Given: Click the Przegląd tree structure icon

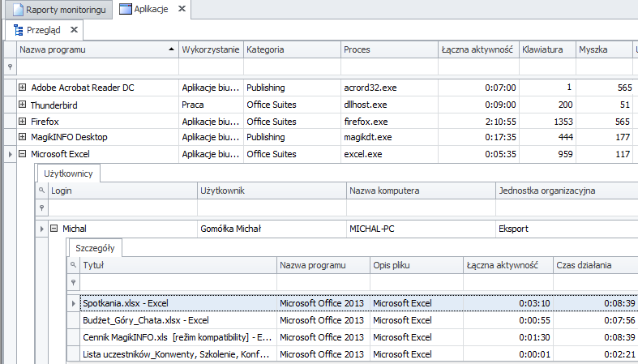Looking at the screenshot, I should [x=19, y=30].
